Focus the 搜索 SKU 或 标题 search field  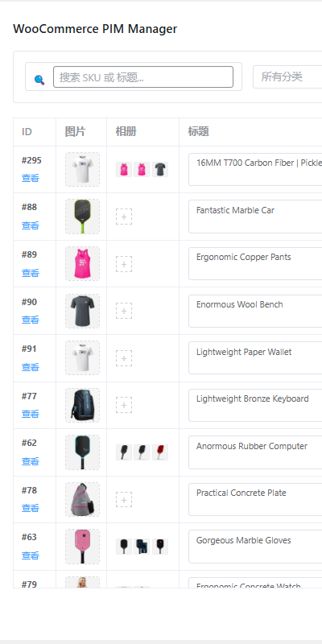click(143, 76)
